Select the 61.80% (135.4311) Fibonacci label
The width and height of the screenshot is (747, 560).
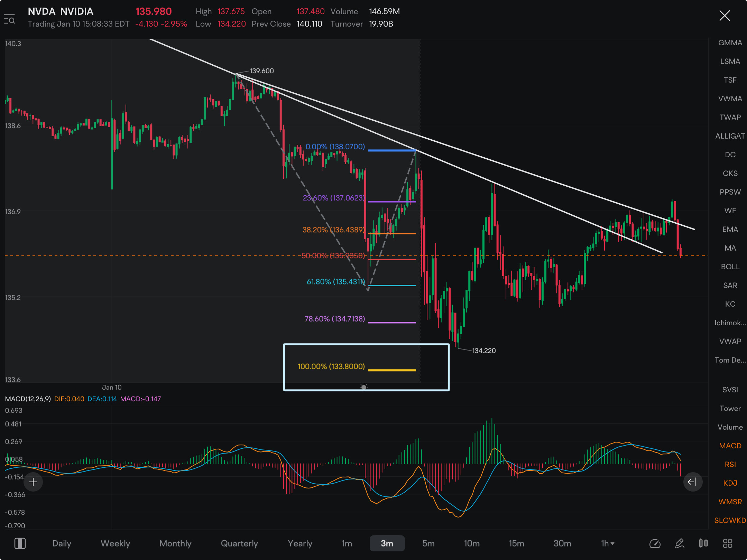(x=336, y=282)
